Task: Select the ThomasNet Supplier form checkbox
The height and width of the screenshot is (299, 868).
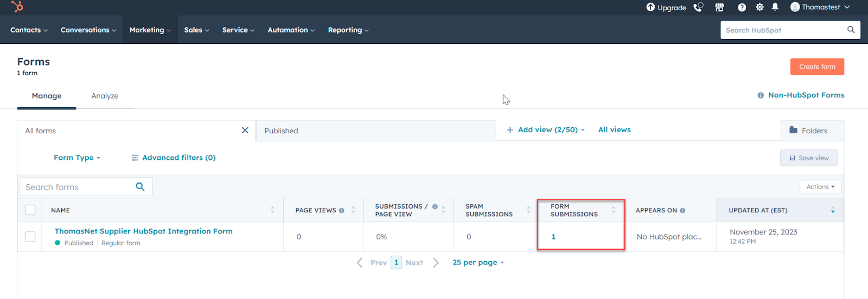Action: pos(30,237)
